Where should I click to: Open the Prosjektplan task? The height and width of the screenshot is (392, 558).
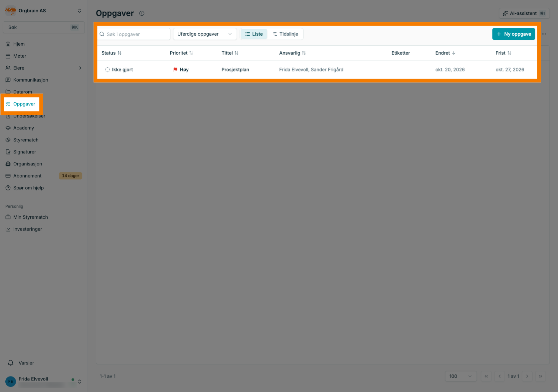(235, 70)
